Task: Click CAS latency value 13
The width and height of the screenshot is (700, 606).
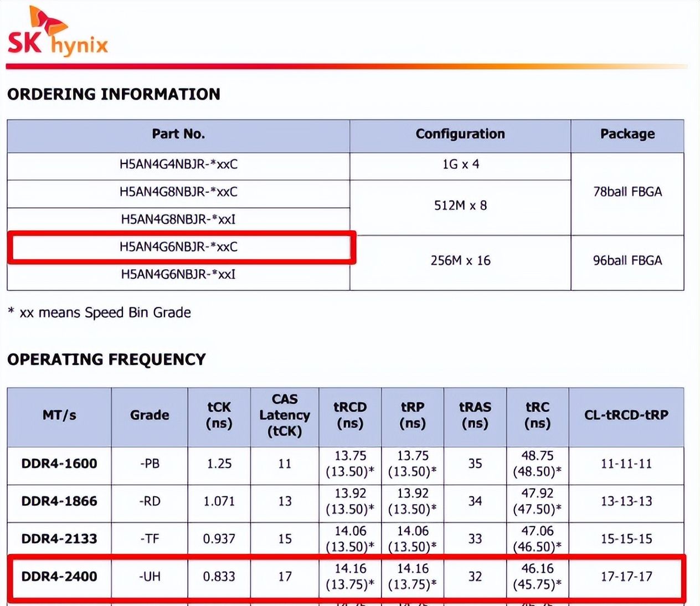Action: [285, 502]
